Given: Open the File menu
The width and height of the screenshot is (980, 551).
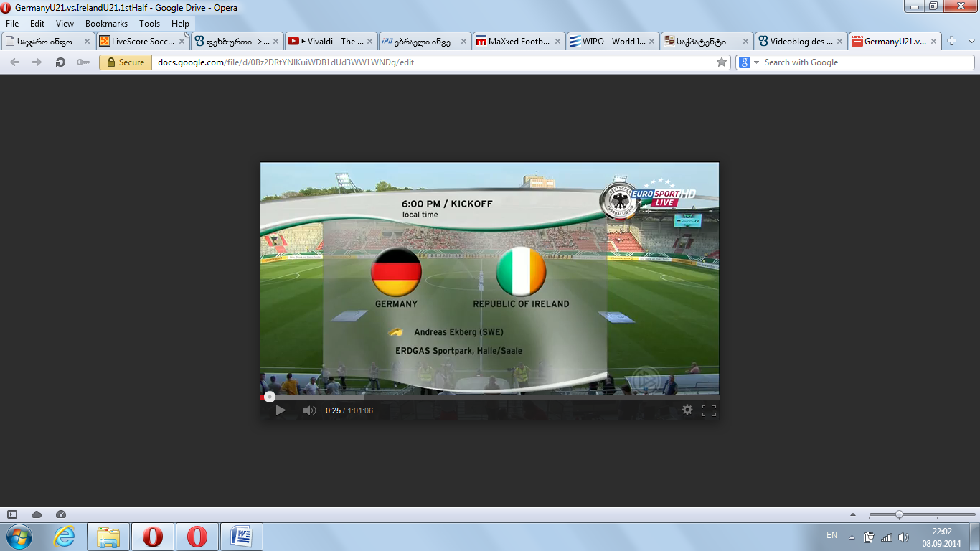Looking at the screenshot, I should 12,24.
